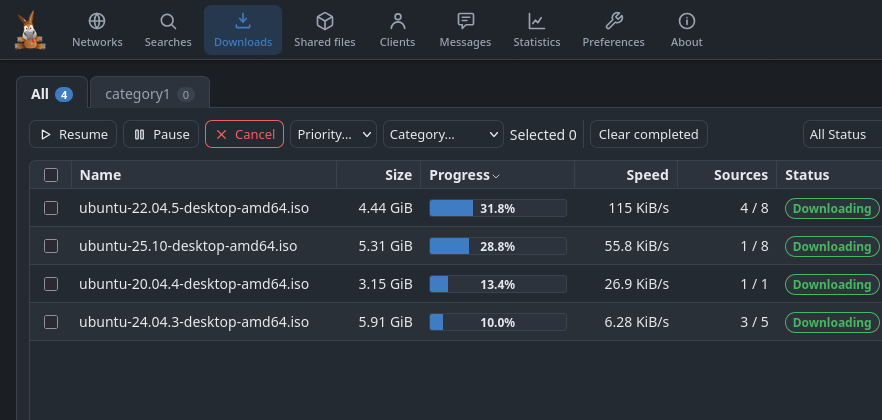Select ubuntu-24.04.3-desktop-amd64.iso file name
Image resolution: width=882 pixels, height=420 pixels.
tap(194, 322)
